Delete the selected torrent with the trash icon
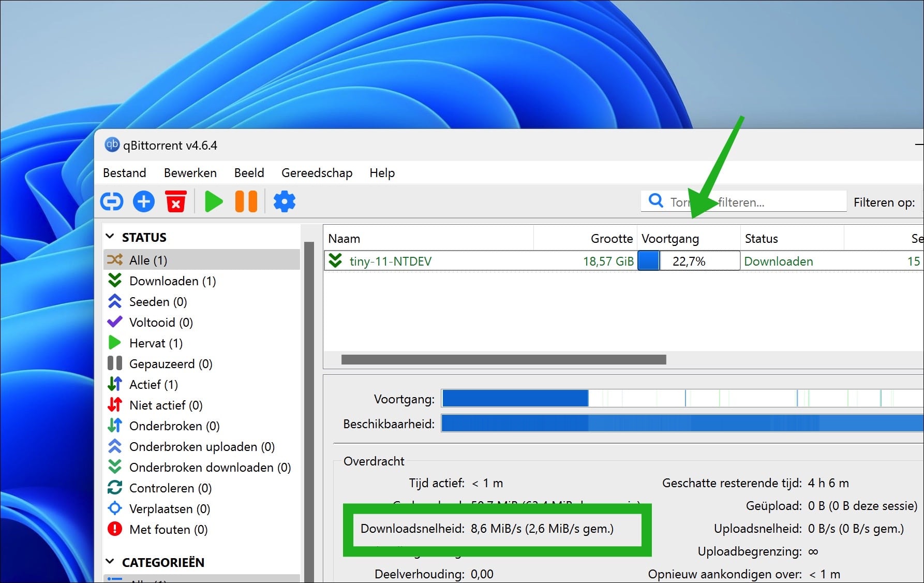Viewport: 924px width, 583px height. tap(175, 201)
